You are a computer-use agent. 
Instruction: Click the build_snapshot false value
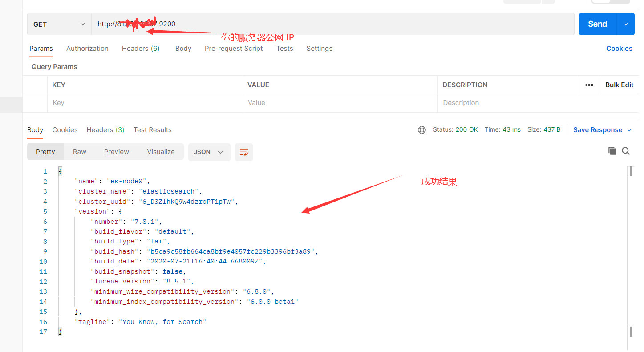(173, 271)
